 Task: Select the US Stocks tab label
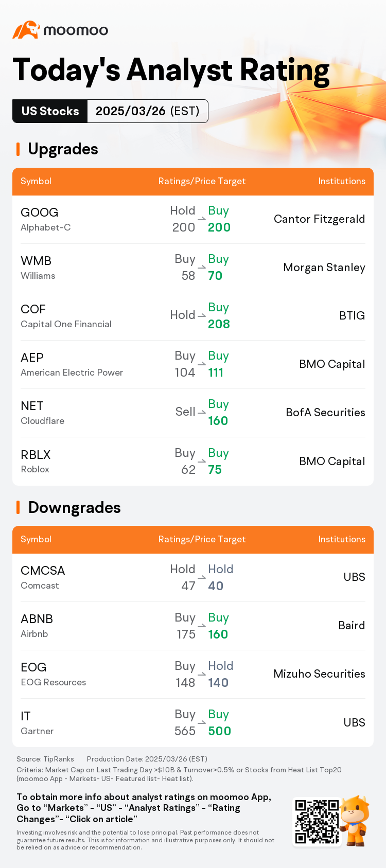(50, 111)
